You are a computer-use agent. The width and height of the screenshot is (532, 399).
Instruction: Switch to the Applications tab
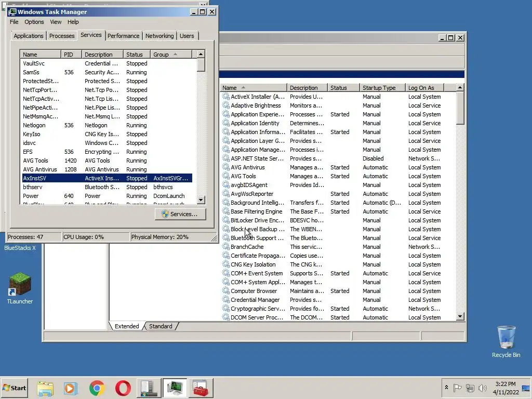click(x=29, y=36)
